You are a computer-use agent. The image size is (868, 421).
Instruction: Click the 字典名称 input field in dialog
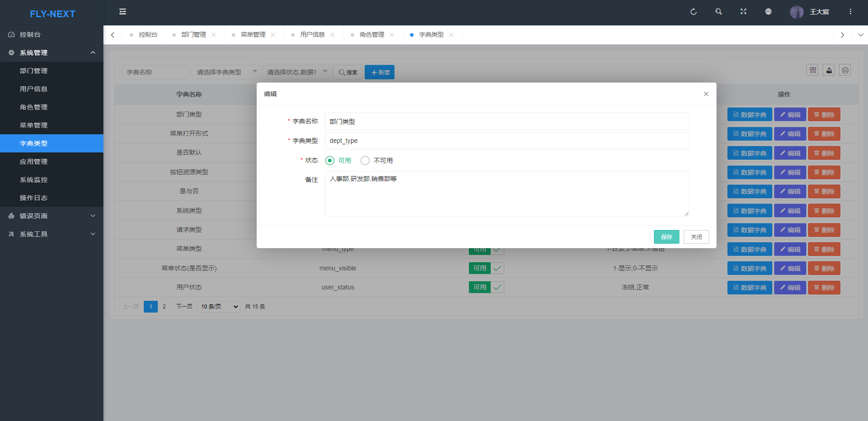pyautogui.click(x=507, y=122)
